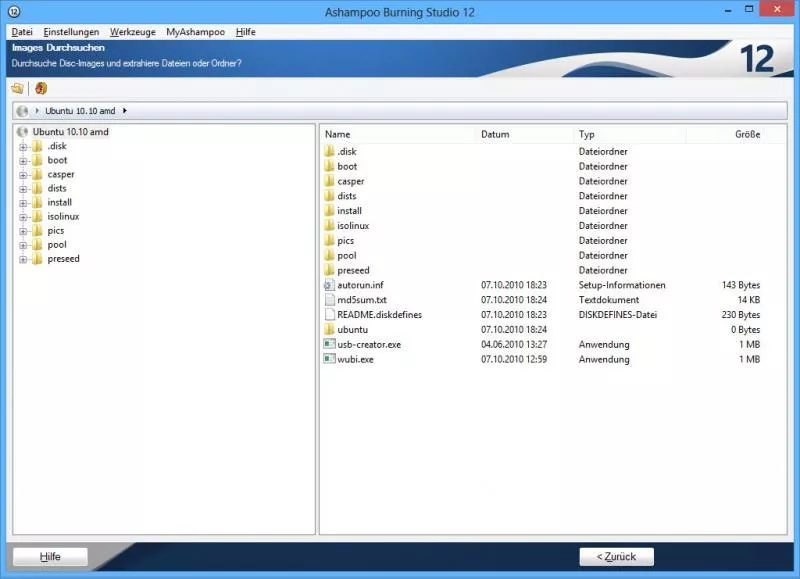Click the folder icon beside isolinux in the file list
The height and width of the screenshot is (579, 800).
coord(330,225)
